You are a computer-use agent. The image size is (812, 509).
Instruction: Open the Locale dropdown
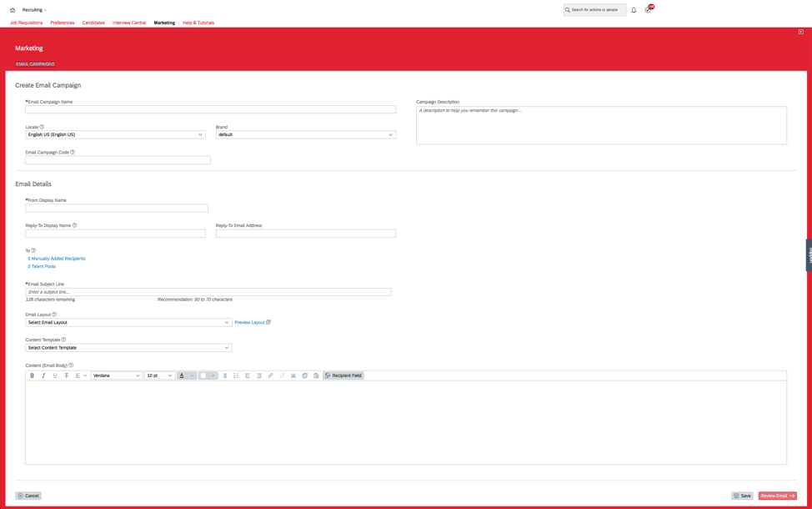[115, 134]
